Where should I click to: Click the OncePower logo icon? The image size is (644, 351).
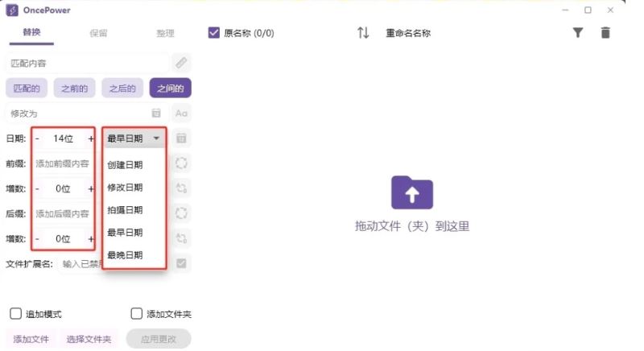[12, 10]
